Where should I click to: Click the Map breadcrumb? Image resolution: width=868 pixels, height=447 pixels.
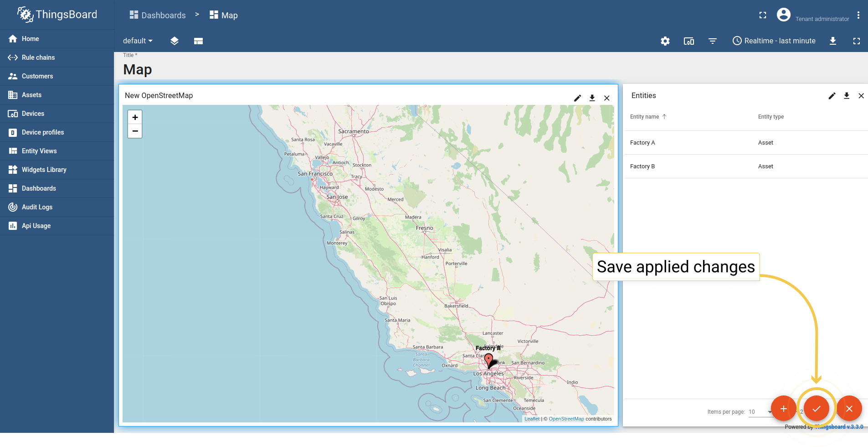click(x=224, y=15)
